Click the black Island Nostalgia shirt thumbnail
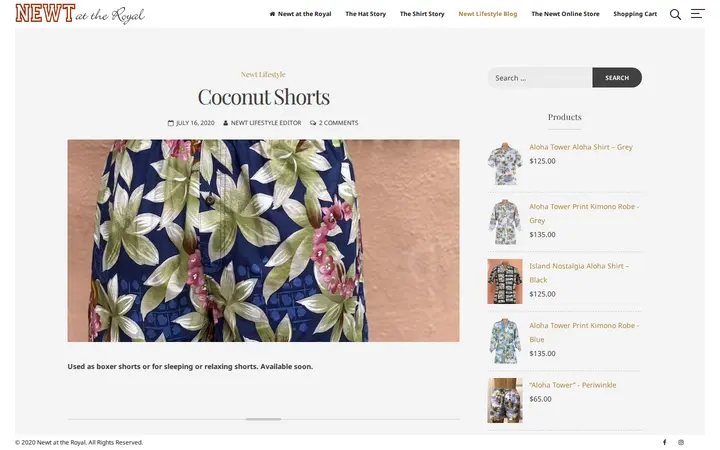The image size is (720, 450). coord(505,281)
